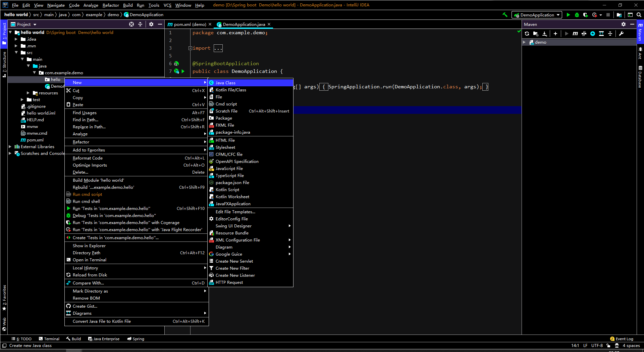This screenshot has height=352, width=644.
Task: Toggle Maven Offline Mode icon
Action: coord(584,34)
